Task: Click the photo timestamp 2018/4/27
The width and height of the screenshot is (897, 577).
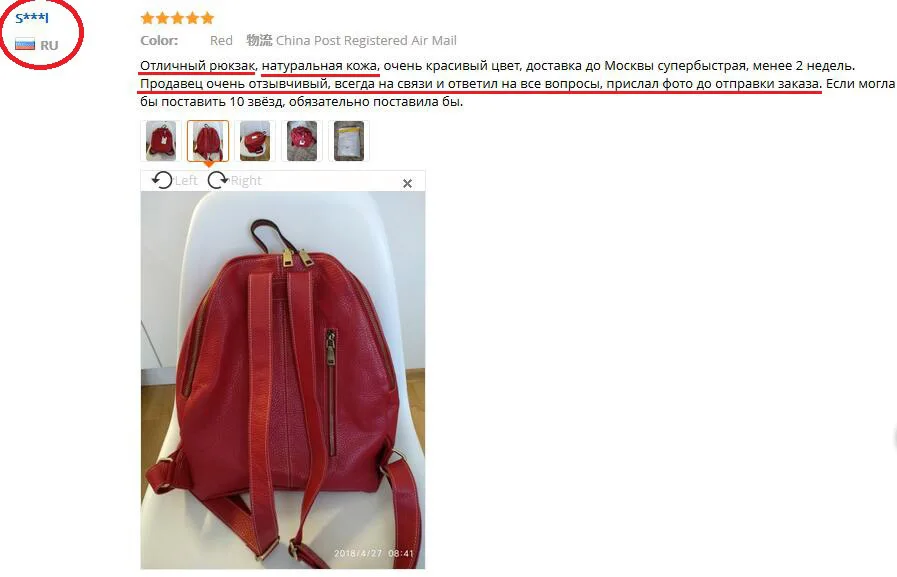Action: (358, 554)
